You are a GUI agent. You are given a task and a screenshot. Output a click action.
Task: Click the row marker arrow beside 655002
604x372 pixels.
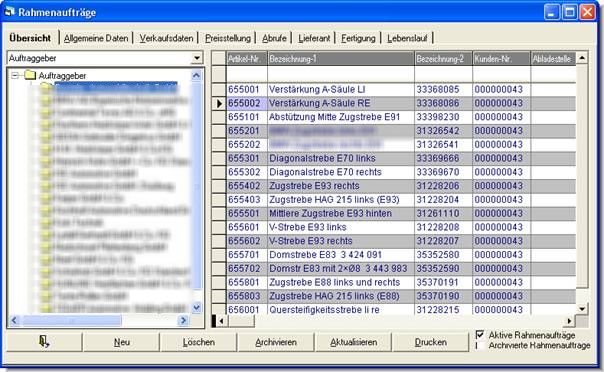(219, 103)
